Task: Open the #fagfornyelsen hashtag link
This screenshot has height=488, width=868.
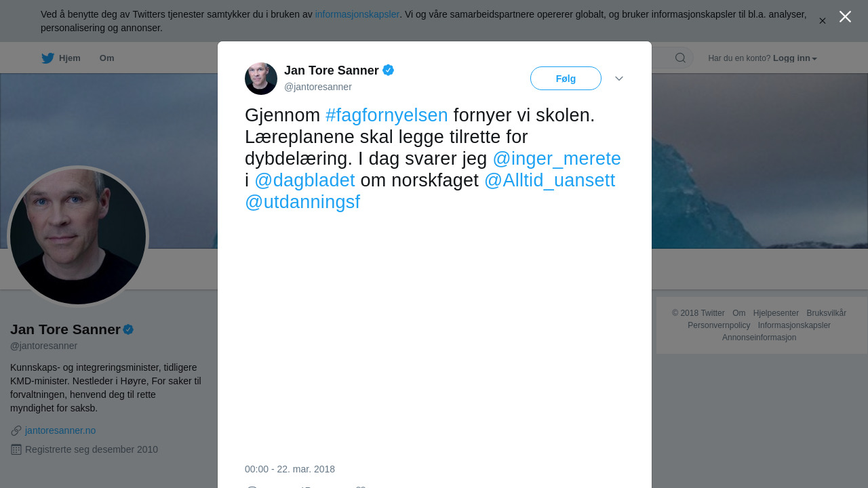Action: (x=387, y=115)
